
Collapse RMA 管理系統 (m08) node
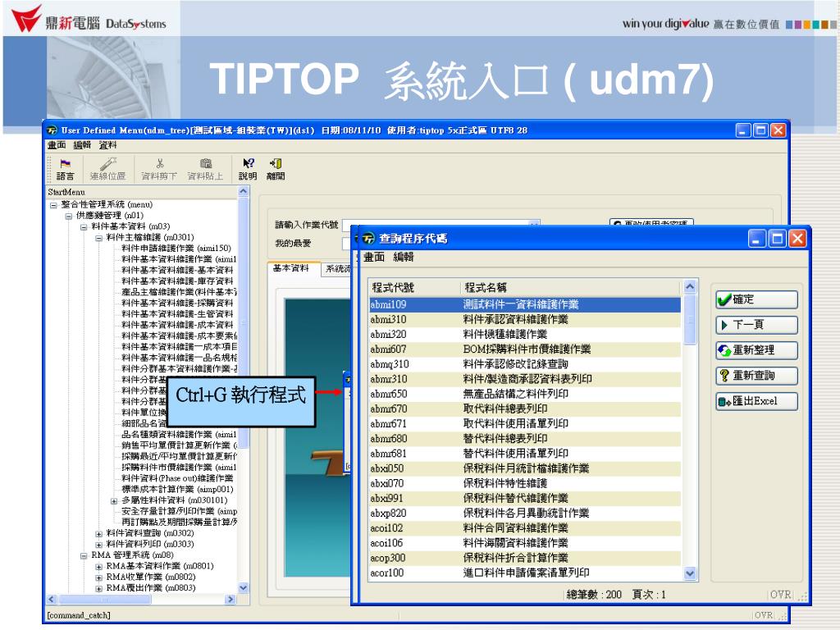click(84, 556)
